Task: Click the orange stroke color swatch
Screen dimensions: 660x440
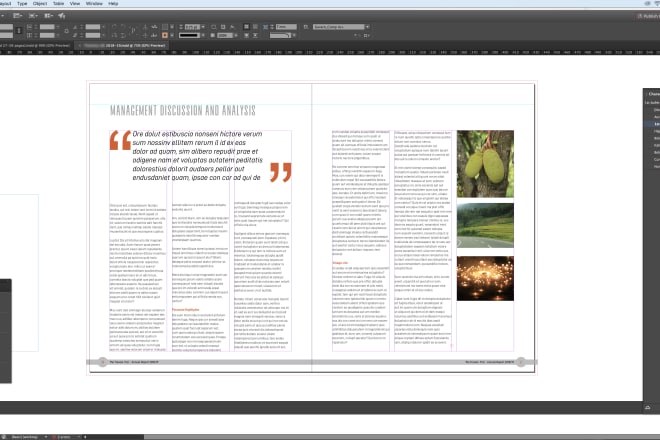Action: pos(165,35)
